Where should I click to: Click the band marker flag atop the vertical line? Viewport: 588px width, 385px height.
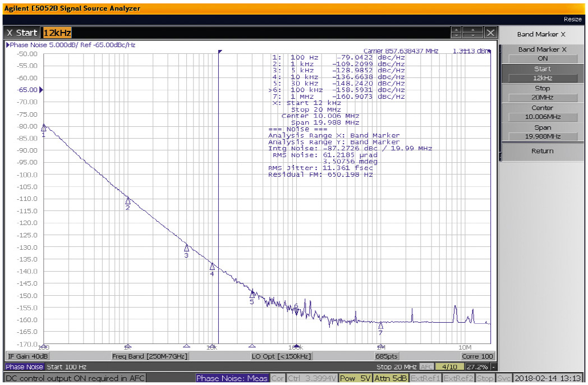pos(220,52)
